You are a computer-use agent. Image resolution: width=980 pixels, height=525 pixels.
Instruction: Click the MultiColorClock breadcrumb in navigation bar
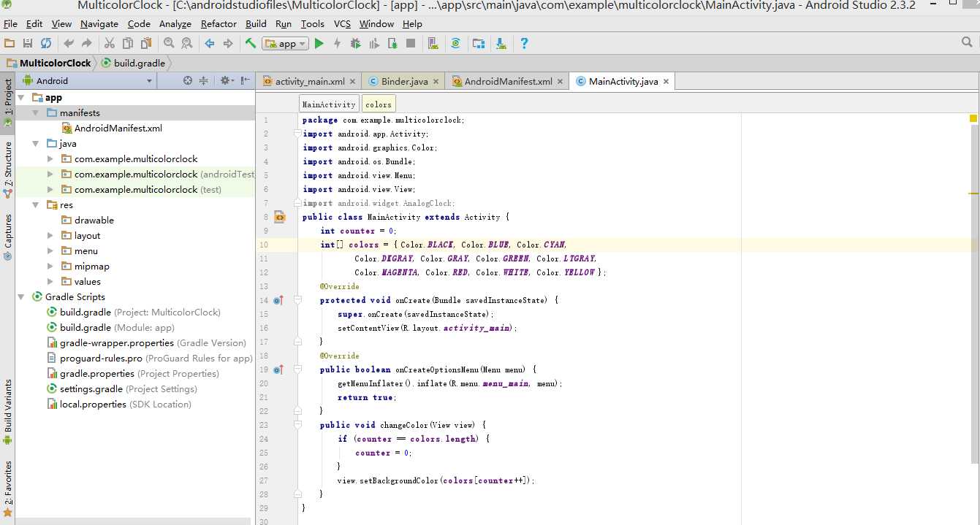(55, 63)
